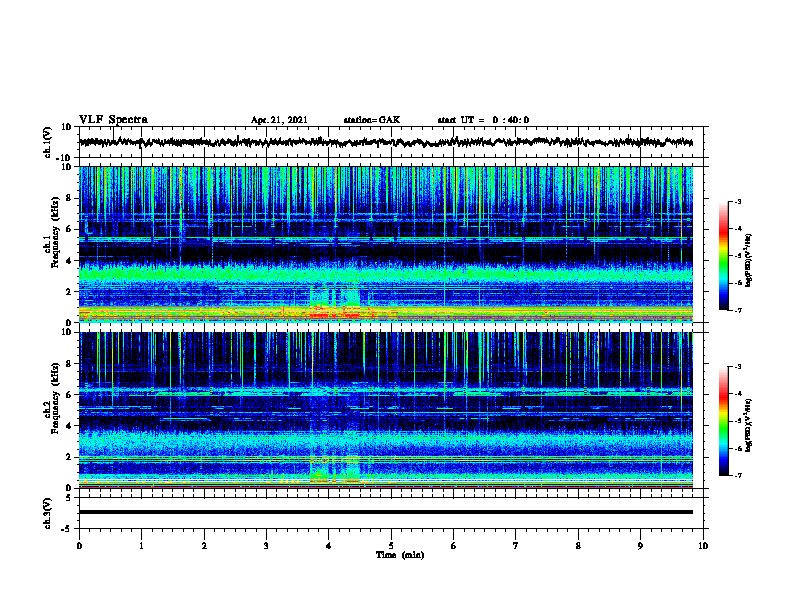
Task: Click the "ch.3(V)" axis label
Action: coord(48,513)
